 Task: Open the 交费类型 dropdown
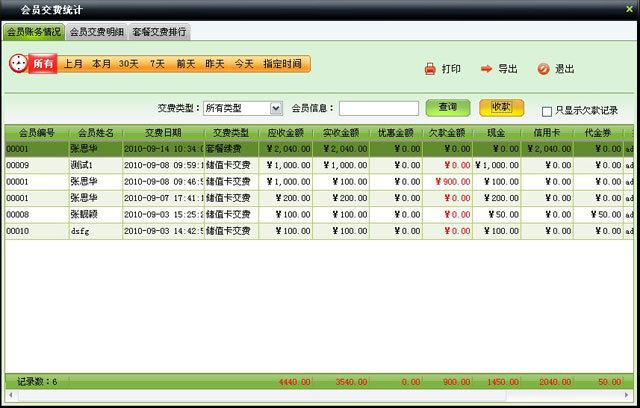point(276,108)
